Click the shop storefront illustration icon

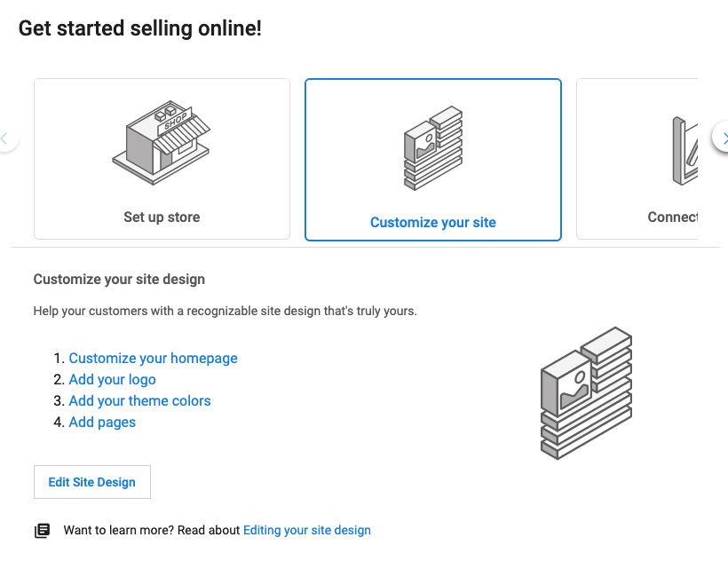[x=162, y=142]
